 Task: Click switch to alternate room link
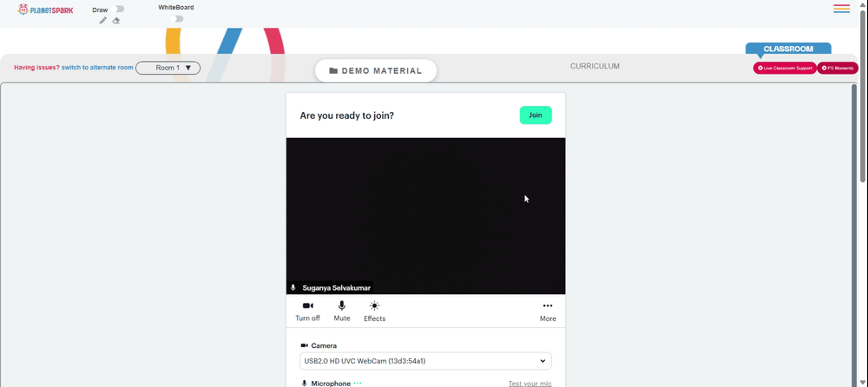pos(97,68)
